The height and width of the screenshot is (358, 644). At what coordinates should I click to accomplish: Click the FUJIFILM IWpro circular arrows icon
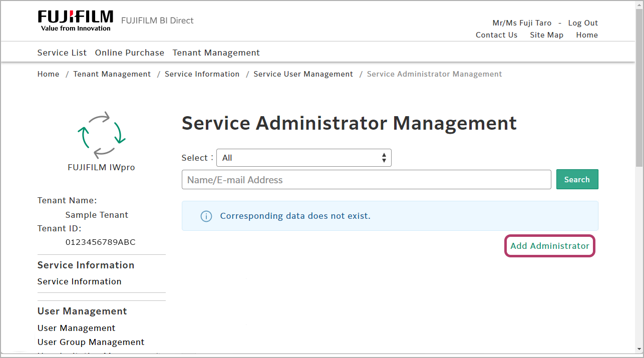click(101, 134)
